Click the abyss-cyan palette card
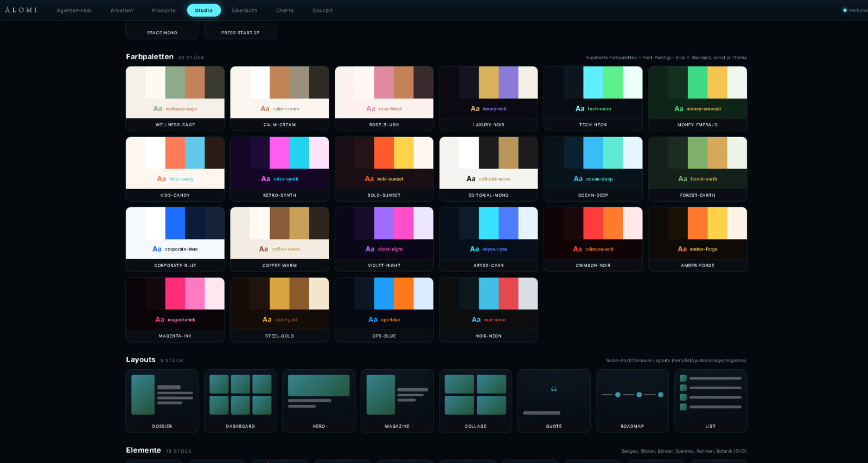This screenshot has width=868, height=463. click(488, 239)
